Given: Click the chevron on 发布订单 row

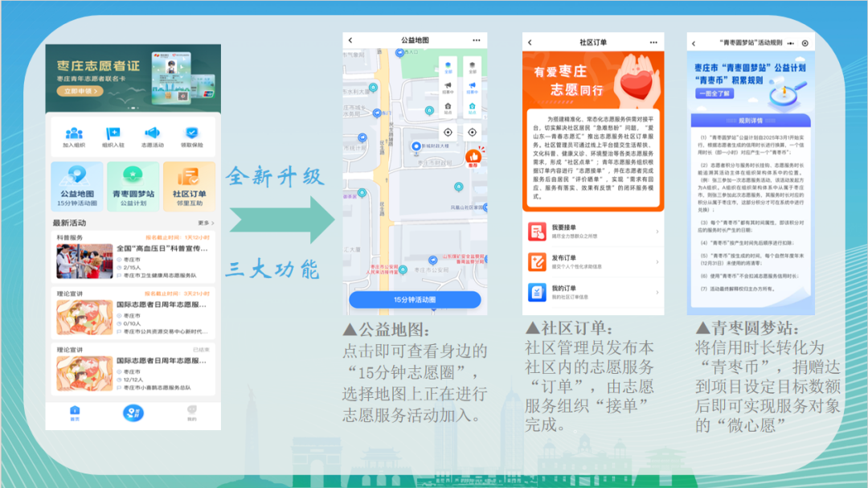Looking at the screenshot, I should [x=657, y=262].
